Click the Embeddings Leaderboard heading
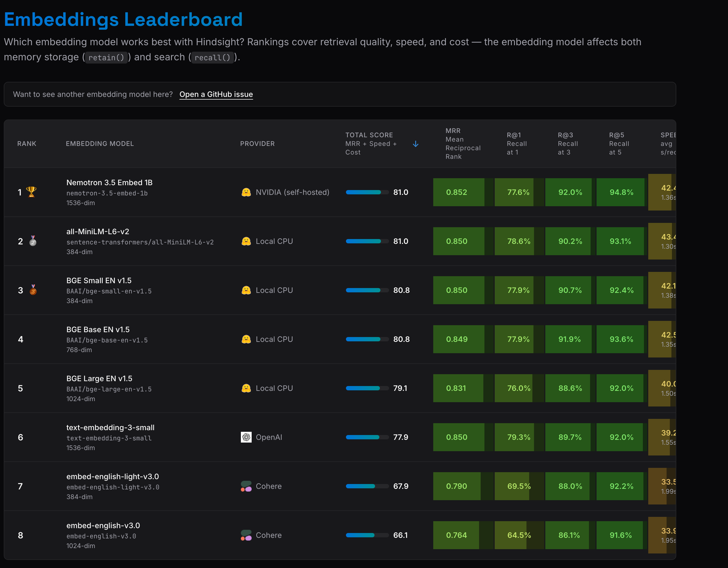The image size is (728, 568). coord(123,19)
